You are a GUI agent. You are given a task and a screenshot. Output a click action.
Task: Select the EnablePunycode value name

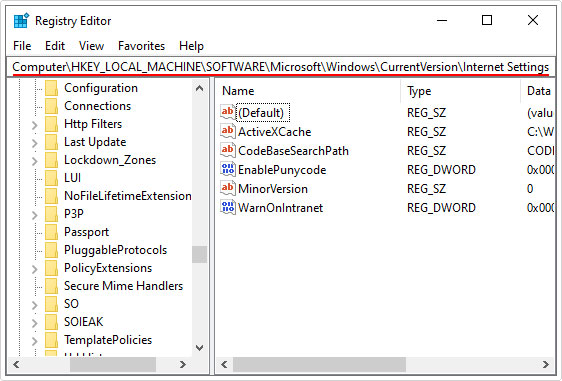[282, 170]
